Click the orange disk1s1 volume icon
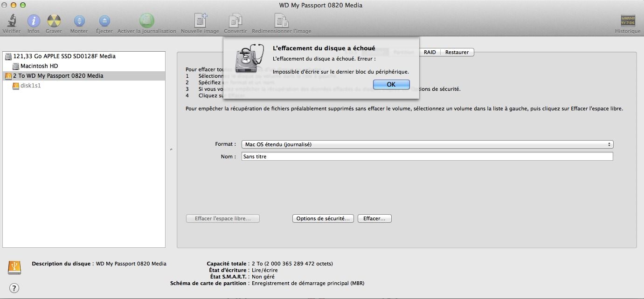Image resolution: width=644 pixels, height=299 pixels. tap(16, 86)
